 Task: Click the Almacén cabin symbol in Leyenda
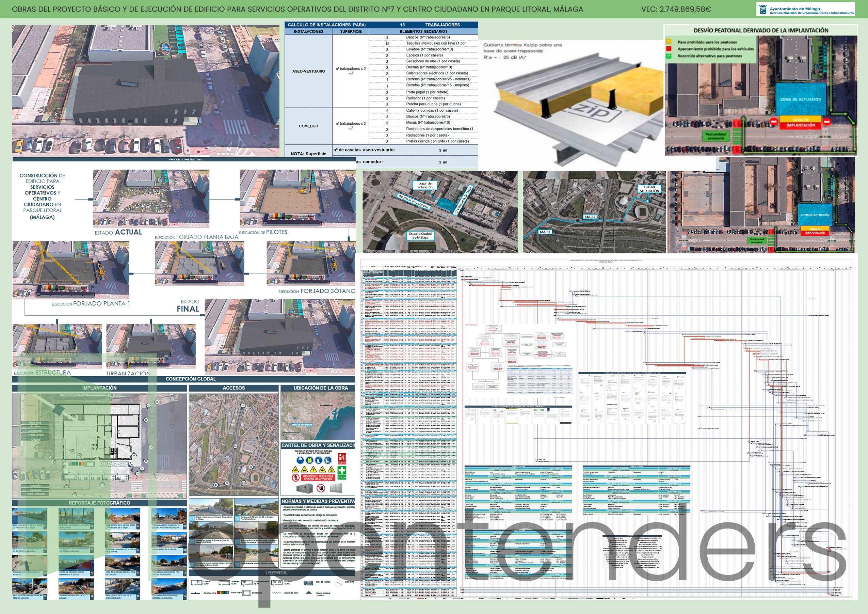225,583
